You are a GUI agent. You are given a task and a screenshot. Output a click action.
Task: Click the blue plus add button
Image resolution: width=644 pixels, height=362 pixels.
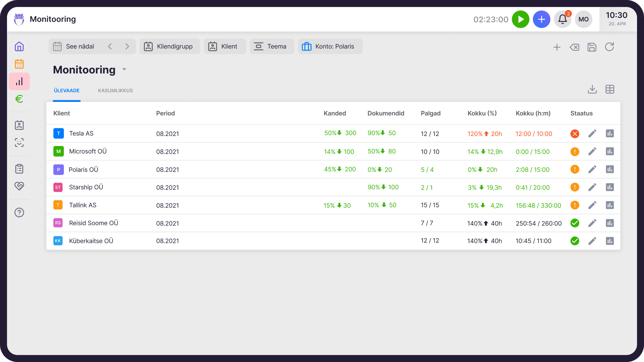[541, 19]
